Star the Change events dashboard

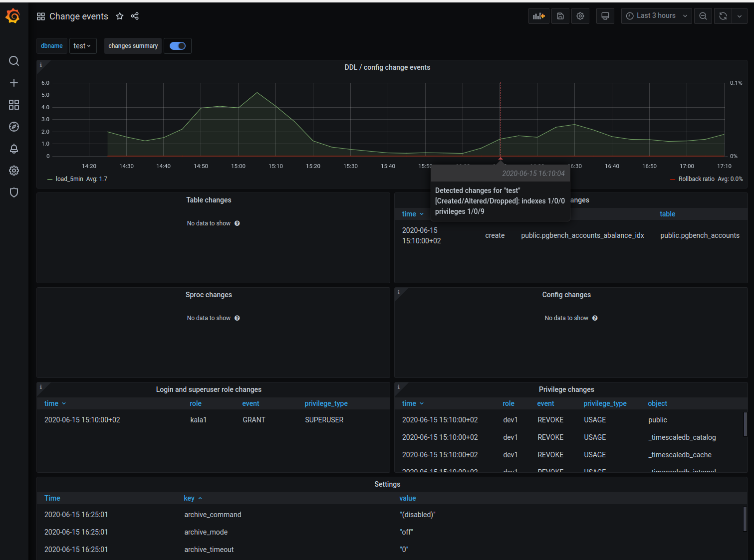pos(120,16)
